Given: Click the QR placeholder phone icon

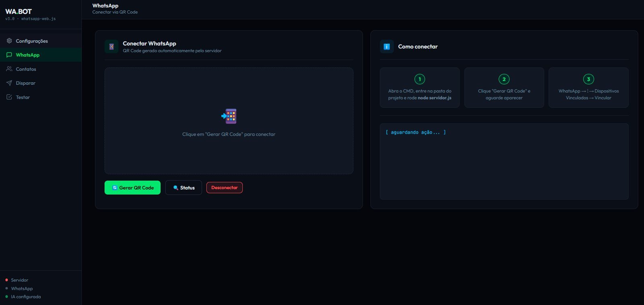Looking at the screenshot, I should click(229, 116).
